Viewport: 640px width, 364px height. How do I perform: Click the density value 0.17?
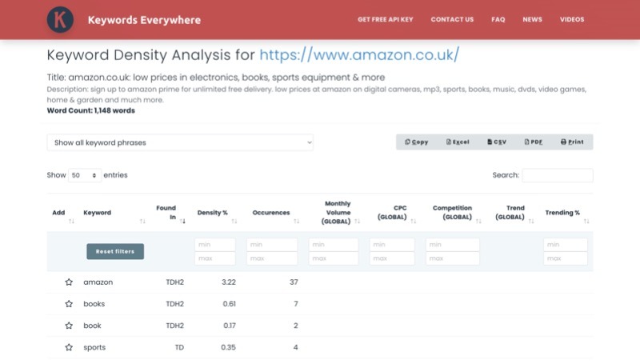230,326
